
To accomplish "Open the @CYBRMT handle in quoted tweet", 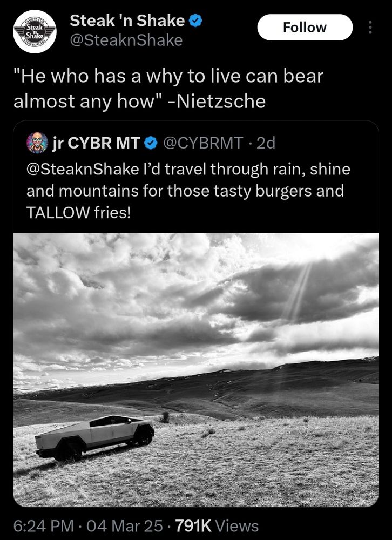I will tap(203, 143).
